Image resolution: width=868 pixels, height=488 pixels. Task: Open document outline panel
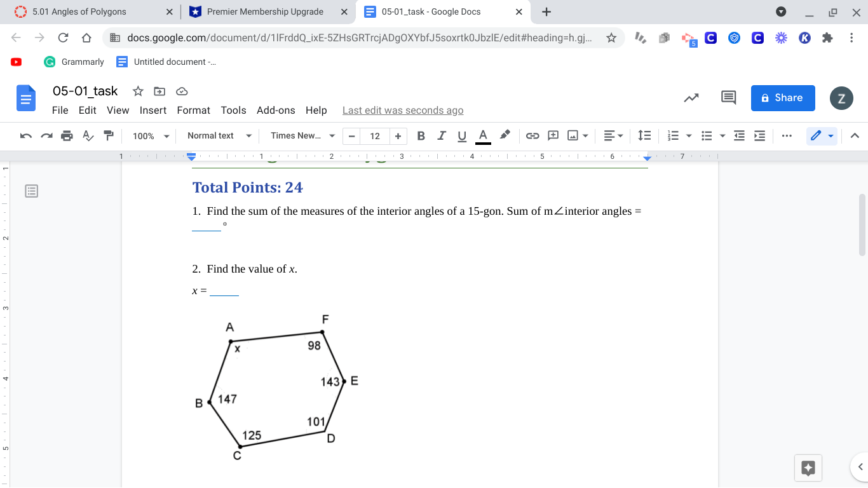click(31, 191)
